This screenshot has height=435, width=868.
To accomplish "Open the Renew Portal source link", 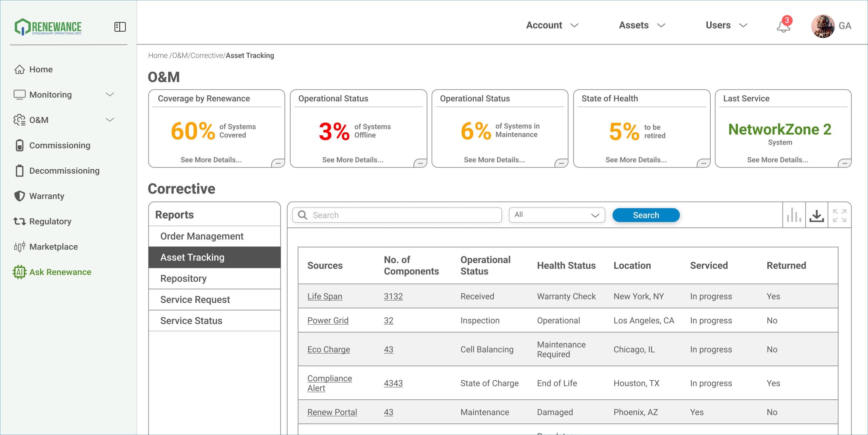I will click(332, 412).
